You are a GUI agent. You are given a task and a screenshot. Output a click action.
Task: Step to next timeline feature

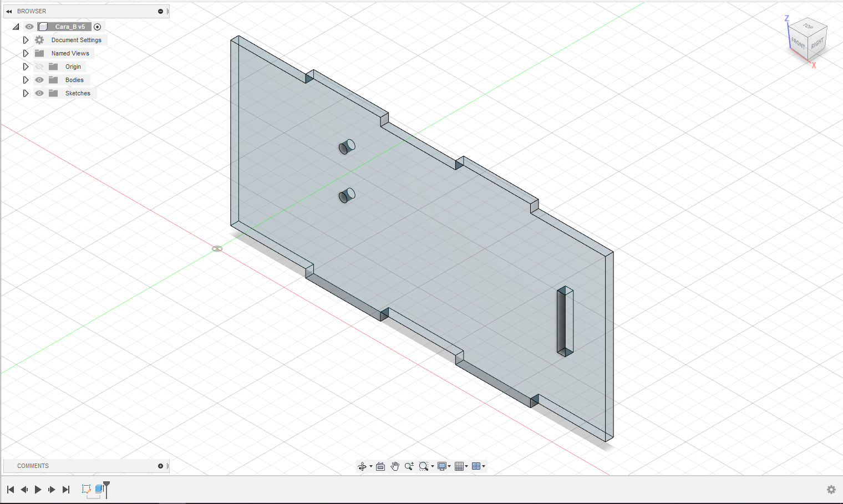tap(52, 490)
